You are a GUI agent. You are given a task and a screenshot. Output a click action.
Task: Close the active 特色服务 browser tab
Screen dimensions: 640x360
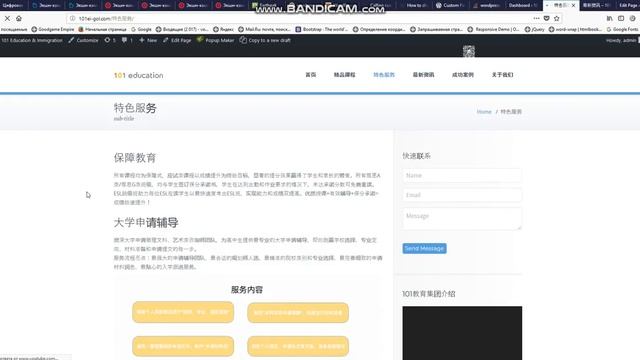(573, 5)
